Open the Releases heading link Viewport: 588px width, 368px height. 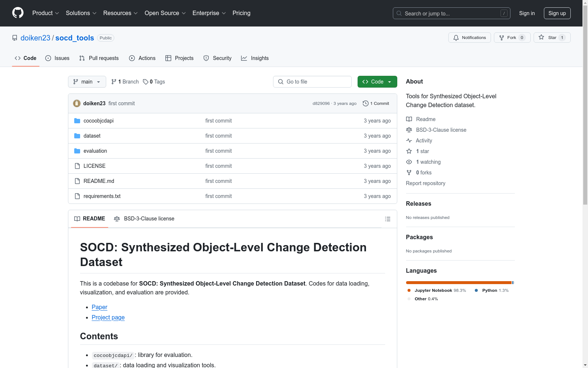pos(419,204)
